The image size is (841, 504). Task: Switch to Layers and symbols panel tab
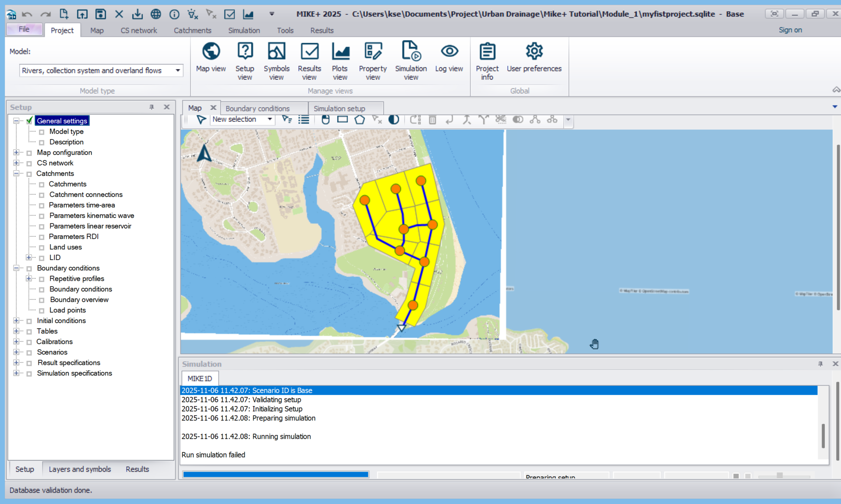(x=80, y=469)
